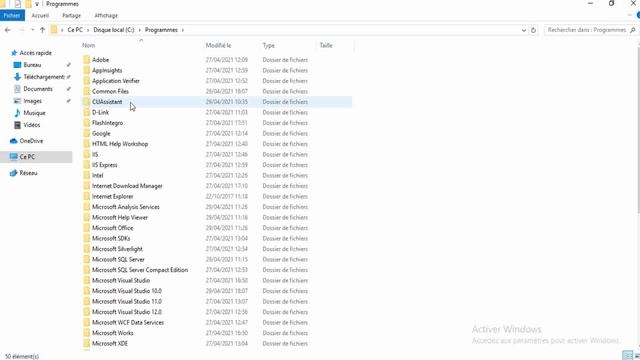Switch to the Affichage ribbon tab
The height and width of the screenshot is (360, 640).
[106, 16]
